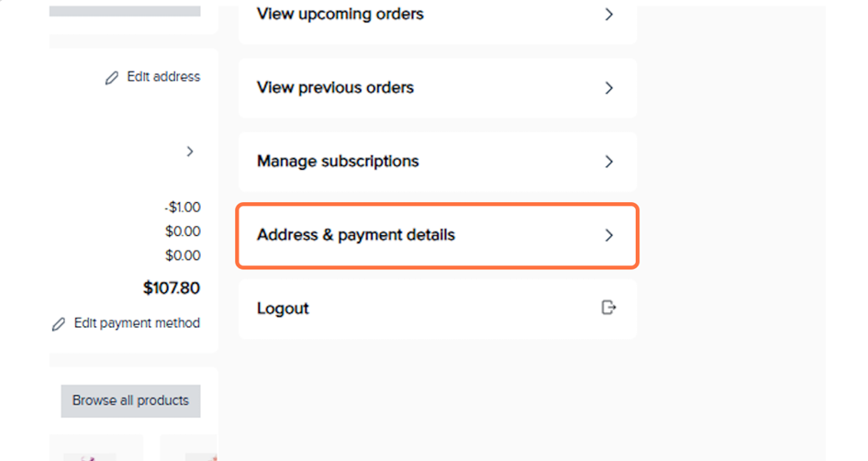Open View upcoming orders
Viewport: 868px width, 461px height.
340,15
